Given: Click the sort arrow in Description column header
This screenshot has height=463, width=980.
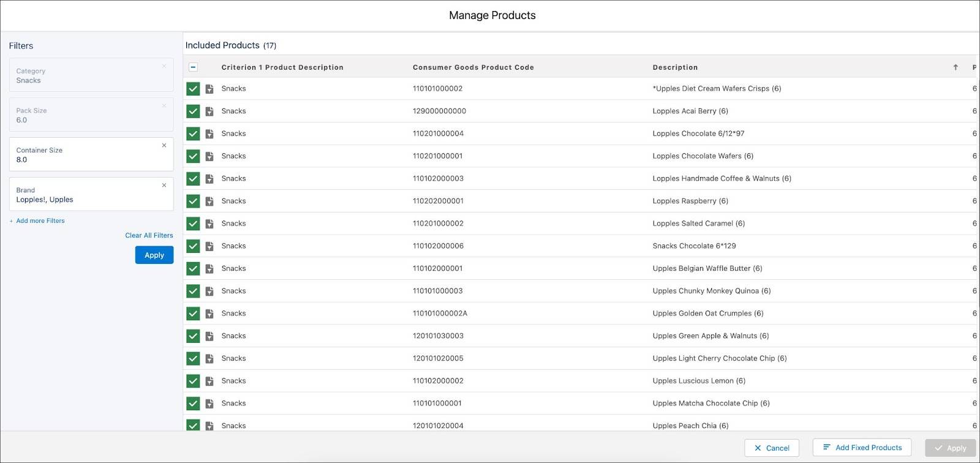Looking at the screenshot, I should (956, 67).
